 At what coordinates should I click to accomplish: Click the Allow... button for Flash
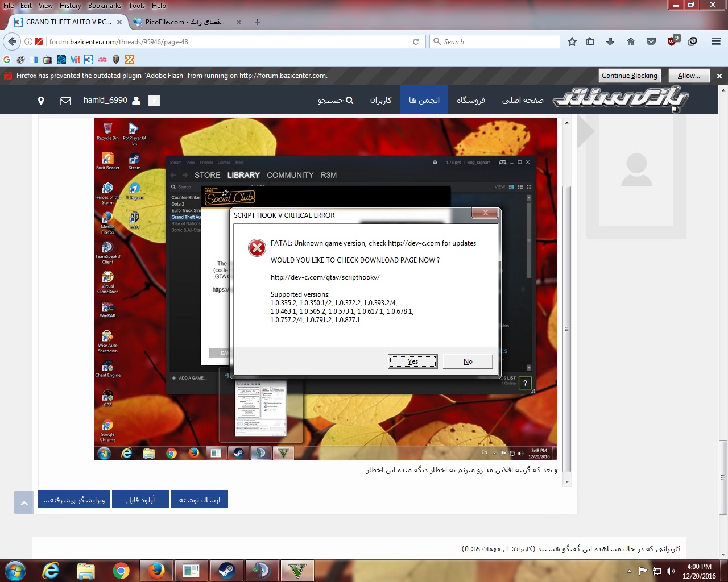(x=689, y=76)
